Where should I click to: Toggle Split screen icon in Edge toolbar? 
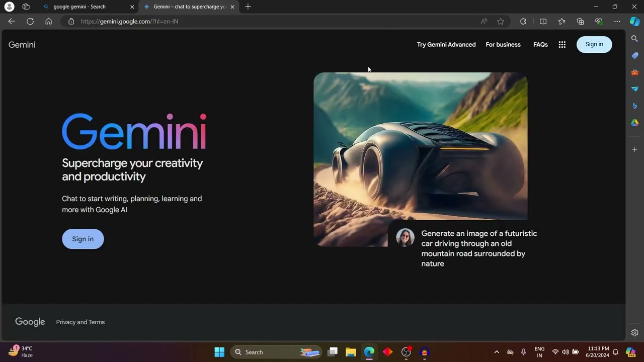click(543, 21)
